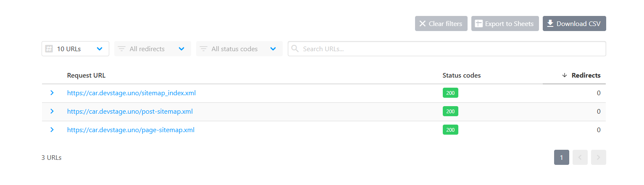
Task: Open the All redirects filter dropdown
Action: point(152,49)
